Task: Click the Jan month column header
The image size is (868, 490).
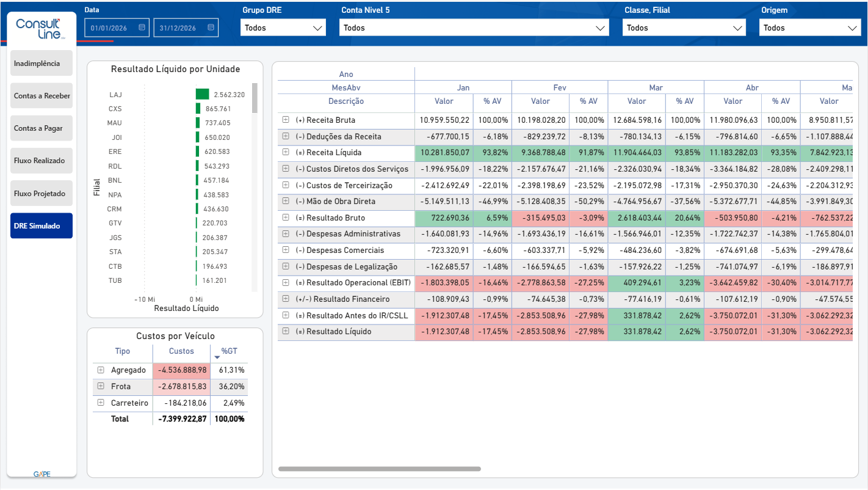Action: (463, 88)
